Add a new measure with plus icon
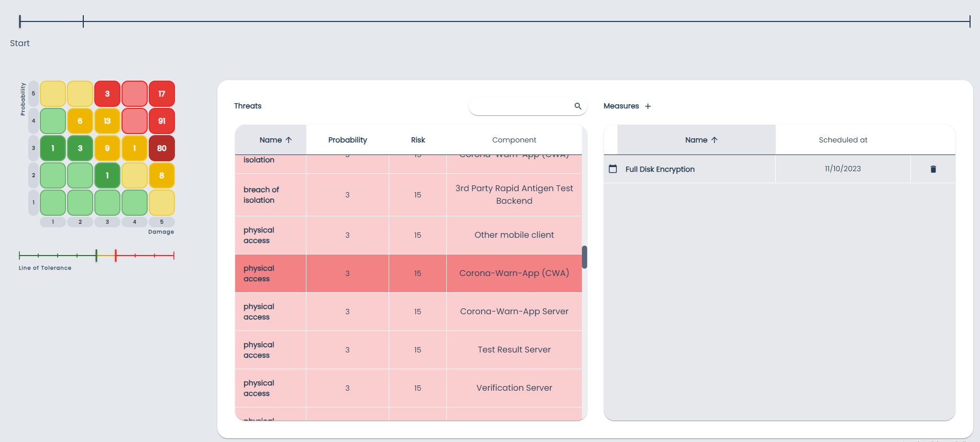 (x=648, y=106)
